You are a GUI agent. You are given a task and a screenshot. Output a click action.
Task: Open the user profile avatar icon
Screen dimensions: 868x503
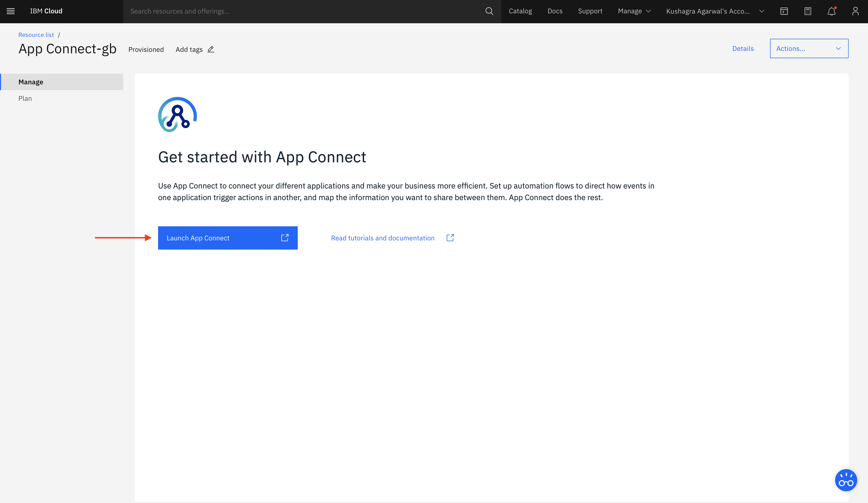[x=855, y=11]
